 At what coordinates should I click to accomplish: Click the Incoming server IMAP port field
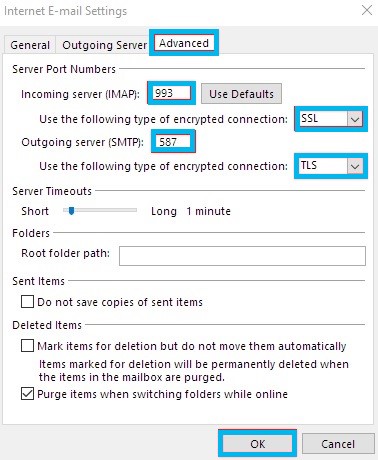(x=172, y=93)
